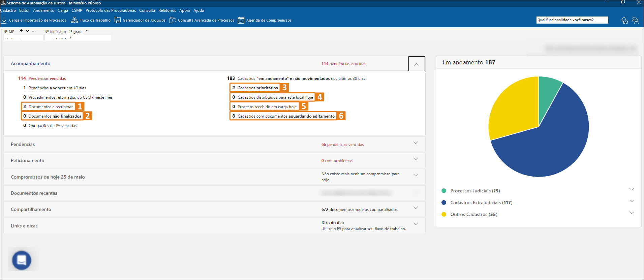Click 183 Cadastros em andamento não movimentados
This screenshot has height=280, width=644.
[296, 79]
